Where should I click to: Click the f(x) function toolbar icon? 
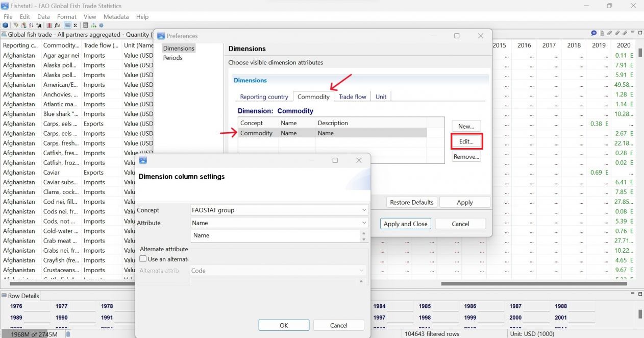[57, 25]
